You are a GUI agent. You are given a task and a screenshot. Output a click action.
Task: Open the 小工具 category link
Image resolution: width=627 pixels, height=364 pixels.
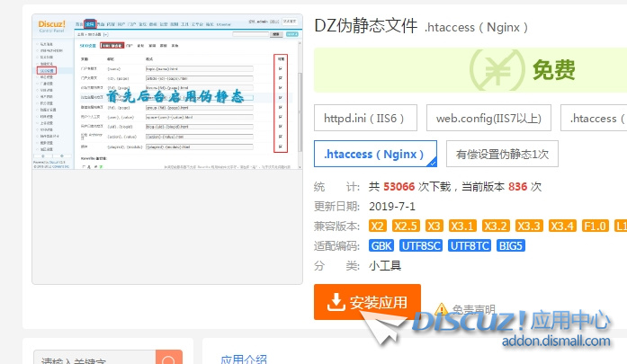click(x=385, y=266)
